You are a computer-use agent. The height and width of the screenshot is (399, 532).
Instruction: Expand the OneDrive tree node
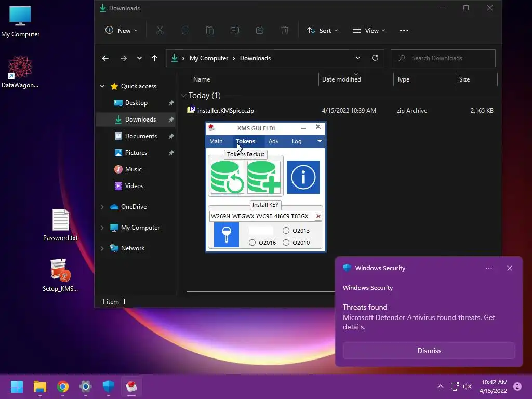102,207
